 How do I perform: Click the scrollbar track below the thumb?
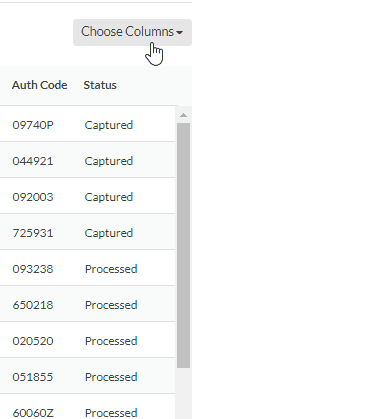click(x=183, y=393)
